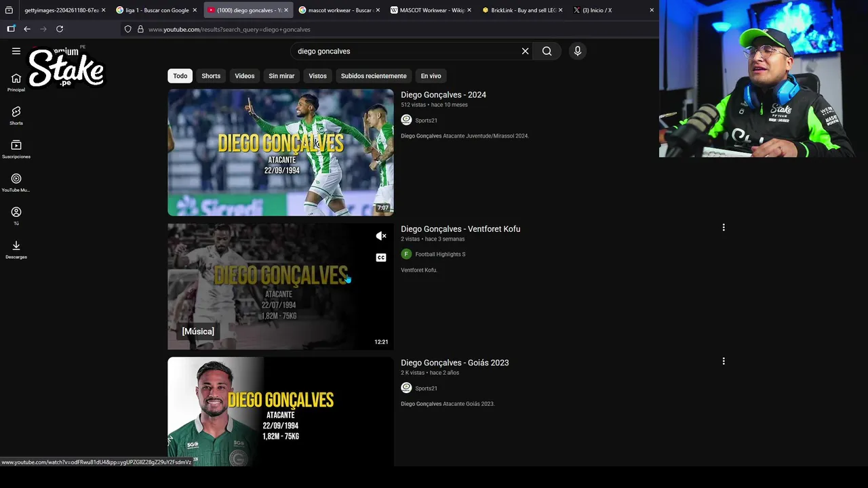868x488 pixels.
Task: Switch to gettyimages browser tab
Action: pos(62,10)
